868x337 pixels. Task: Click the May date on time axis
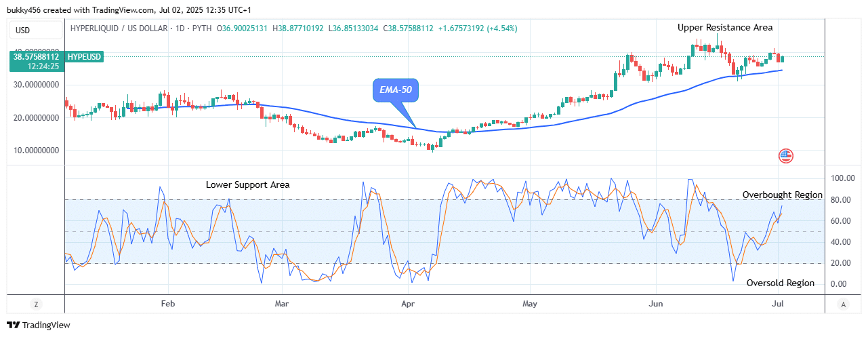click(x=530, y=304)
